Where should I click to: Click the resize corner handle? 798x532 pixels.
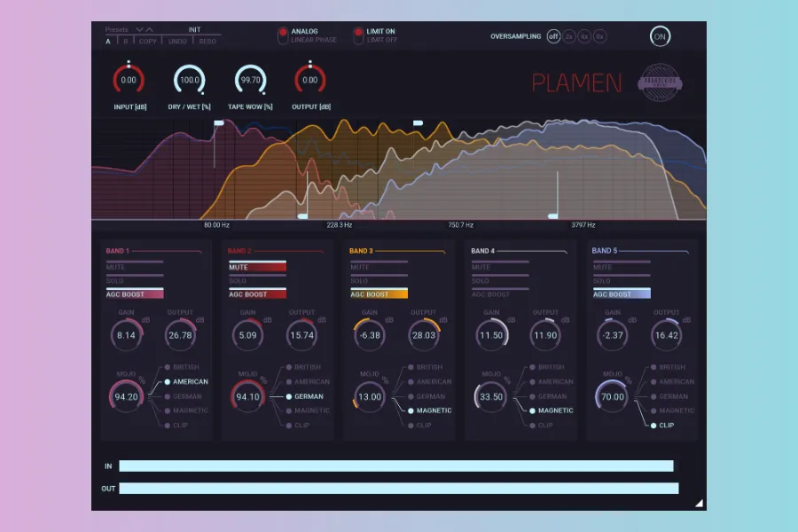(x=699, y=503)
